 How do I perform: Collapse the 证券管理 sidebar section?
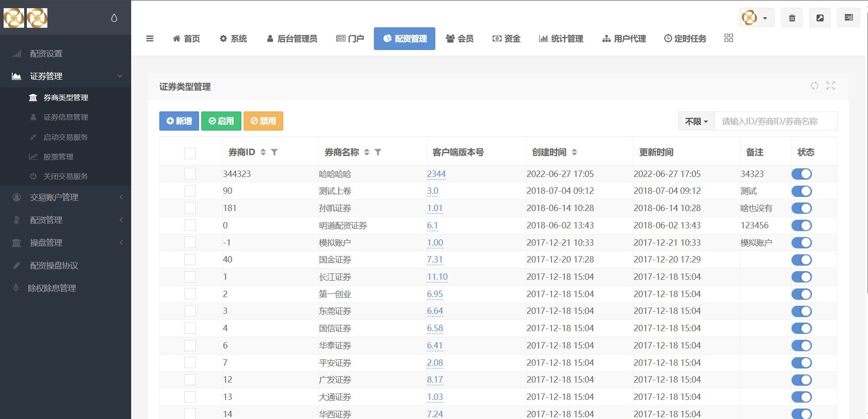[66, 76]
